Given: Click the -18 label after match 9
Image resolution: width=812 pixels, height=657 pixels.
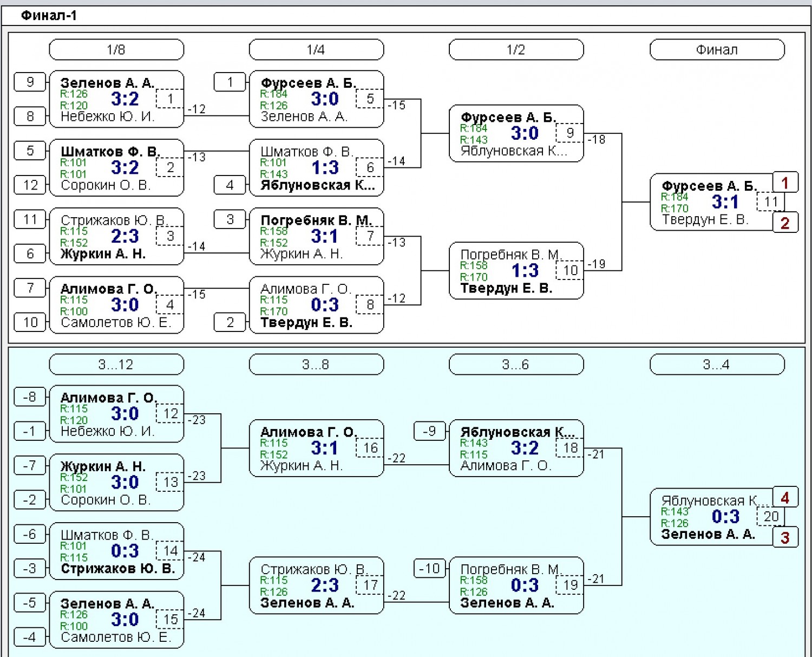Looking at the screenshot, I should (597, 140).
